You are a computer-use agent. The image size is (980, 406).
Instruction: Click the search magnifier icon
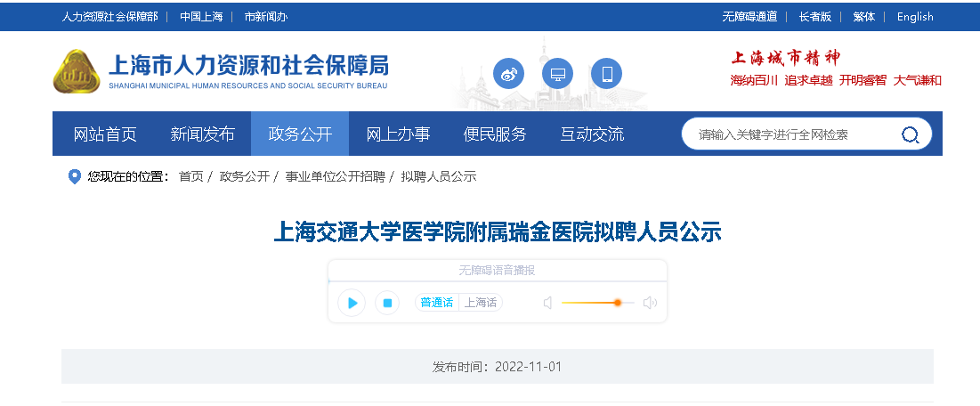[911, 134]
